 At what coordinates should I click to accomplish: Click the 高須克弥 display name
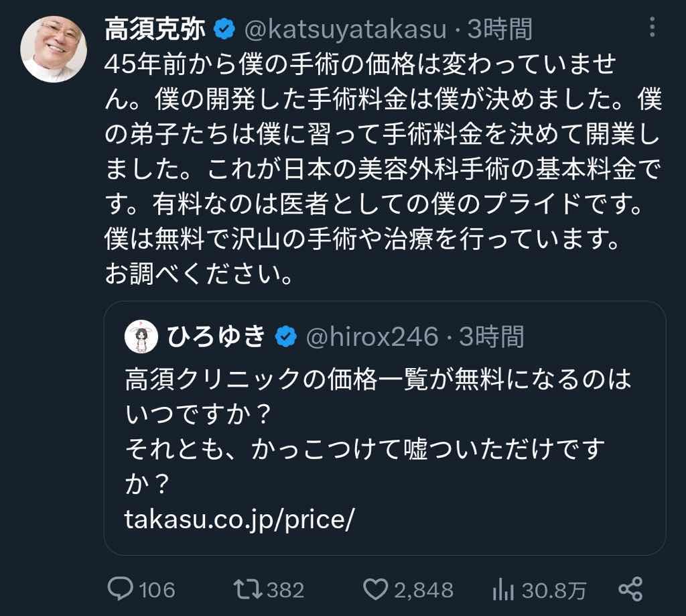[x=156, y=29]
